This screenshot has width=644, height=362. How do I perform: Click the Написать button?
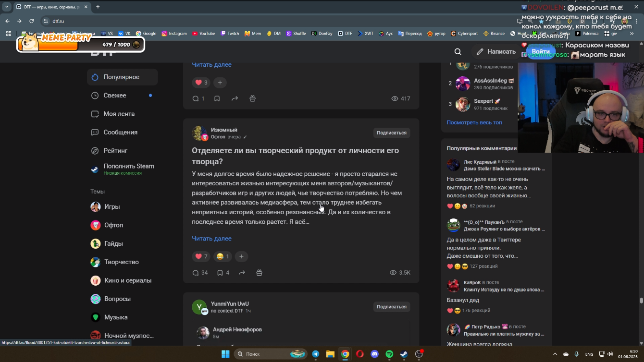click(x=496, y=52)
